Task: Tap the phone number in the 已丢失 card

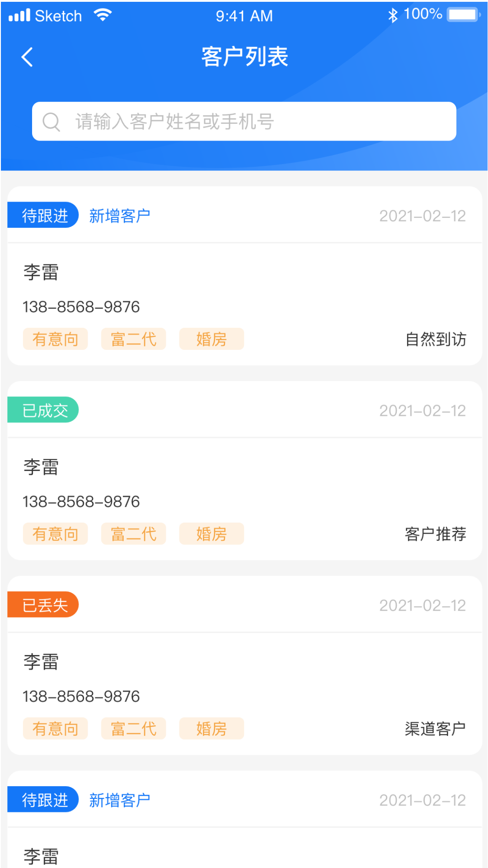Action: pos(81,696)
